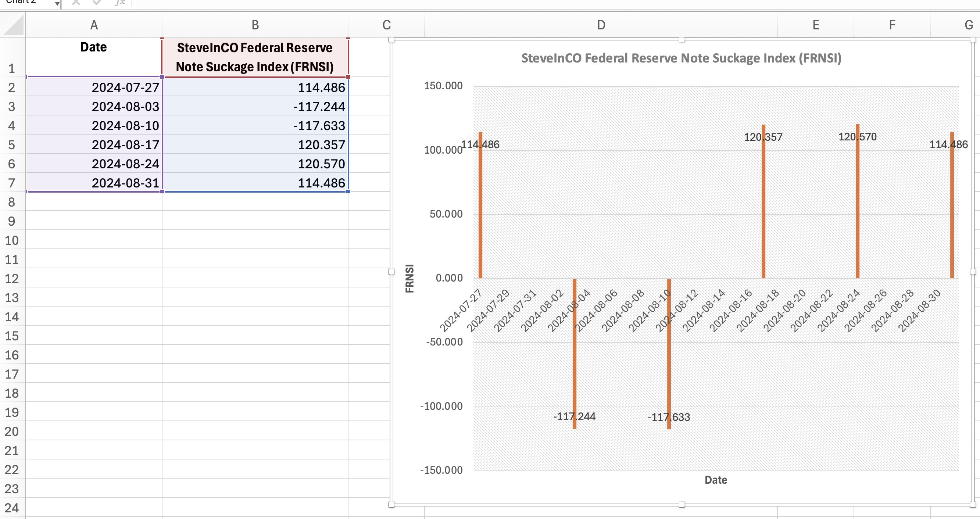
Task: Select the orange bar labeled 120.357
Action: click(x=763, y=201)
